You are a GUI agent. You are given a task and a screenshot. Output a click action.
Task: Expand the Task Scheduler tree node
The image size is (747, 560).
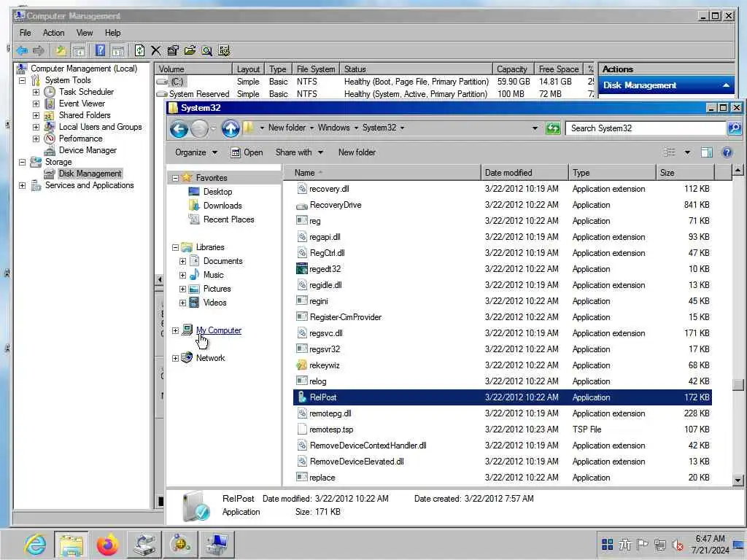pos(36,92)
